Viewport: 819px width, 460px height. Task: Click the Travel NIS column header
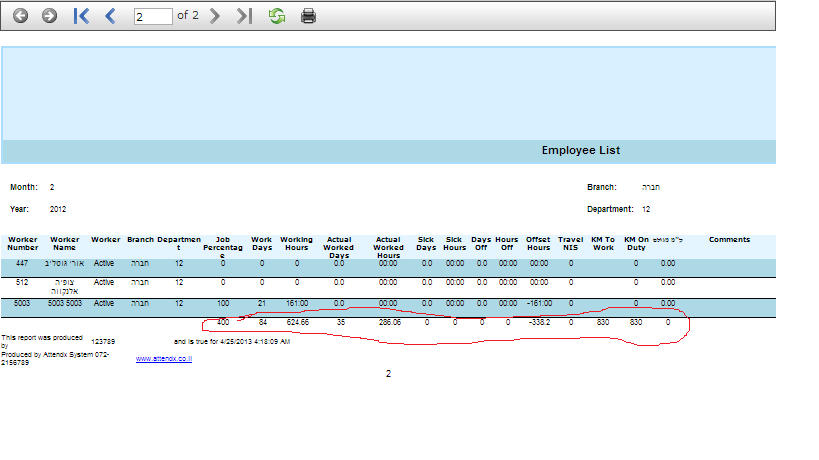click(x=570, y=244)
